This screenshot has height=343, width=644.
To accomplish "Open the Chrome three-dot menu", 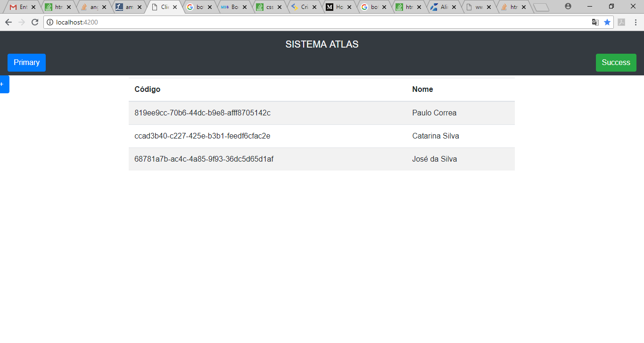I will 636,22.
